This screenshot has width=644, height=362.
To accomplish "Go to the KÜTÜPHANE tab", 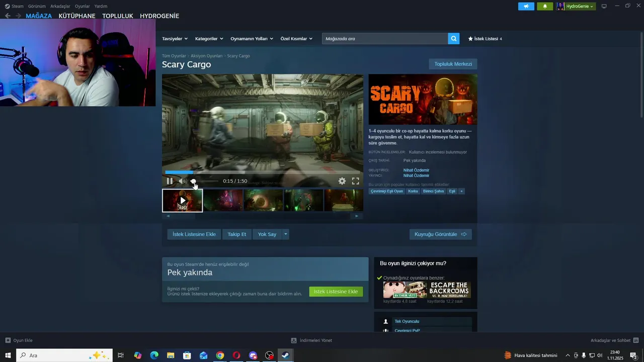I will tap(77, 16).
